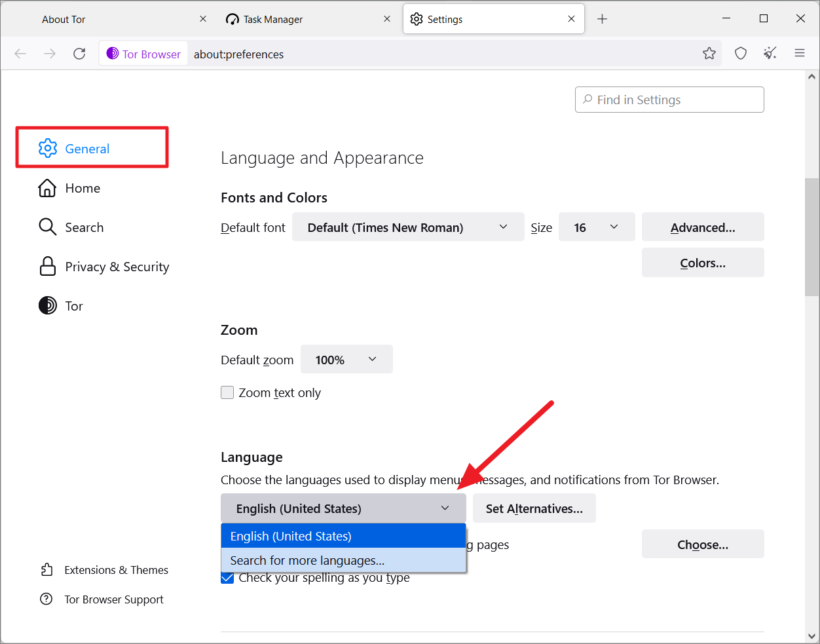Click the scrollbar down arrow
The height and width of the screenshot is (644, 820).
[812, 635]
